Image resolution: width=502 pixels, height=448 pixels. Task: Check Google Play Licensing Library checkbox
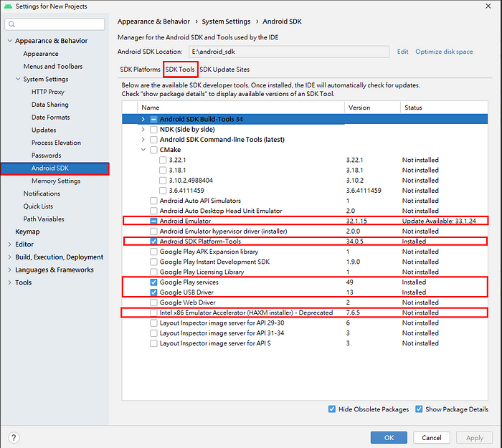pyautogui.click(x=153, y=272)
